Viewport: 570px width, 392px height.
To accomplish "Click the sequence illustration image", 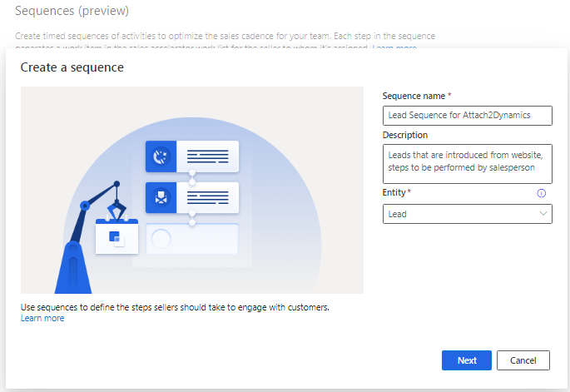I will pos(192,190).
